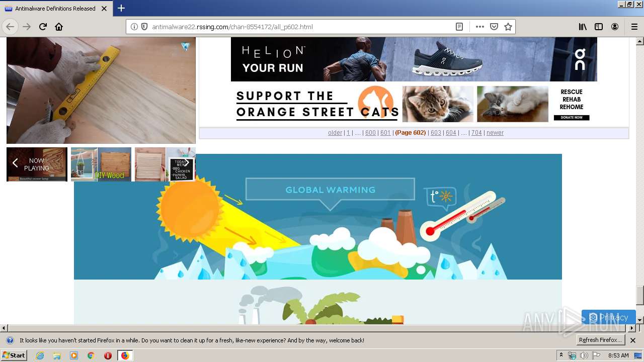Image resolution: width=644 pixels, height=362 pixels.
Task: Select the Now Playing video thumbnail
Action: (37, 164)
